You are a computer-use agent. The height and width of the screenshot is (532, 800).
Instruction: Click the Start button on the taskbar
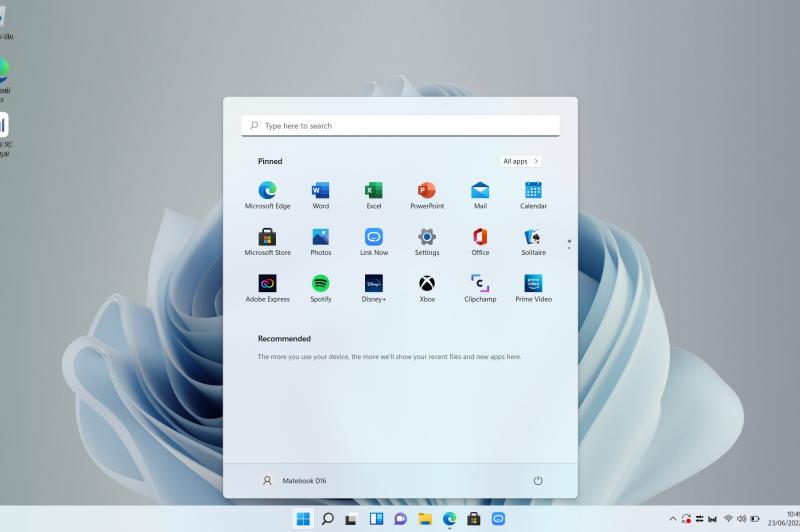(303, 519)
